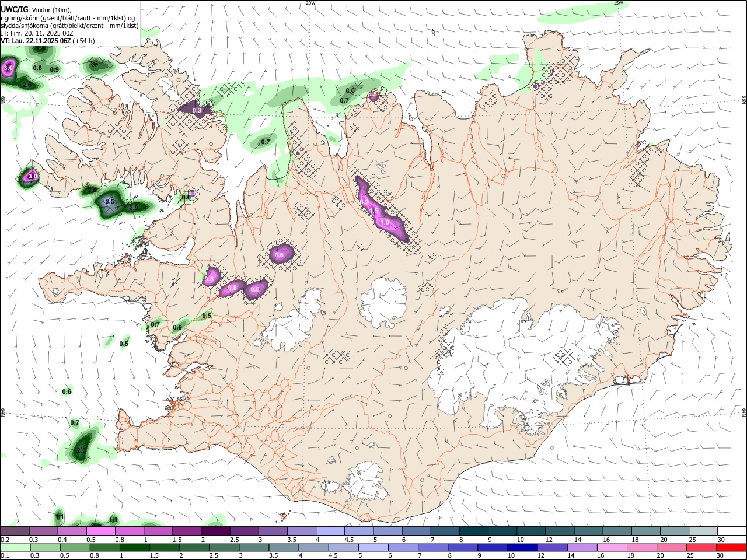Pick the upper bar's mauve swatch between 0.2 and 0.3
This screenshot has height=560, width=747.
tap(15, 531)
